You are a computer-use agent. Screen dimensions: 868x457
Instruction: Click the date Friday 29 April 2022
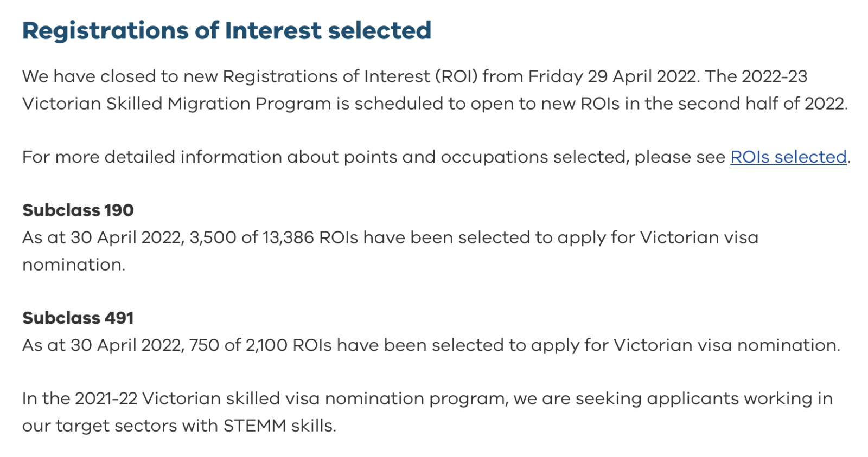[x=612, y=76]
